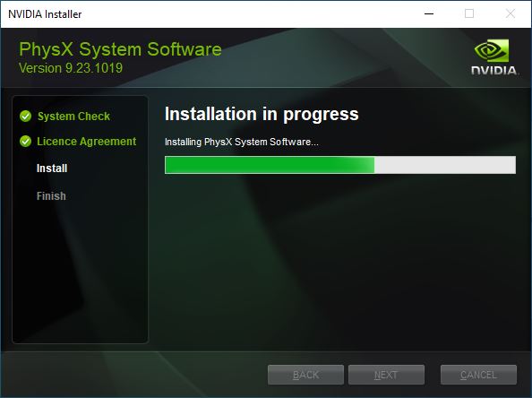The image size is (532, 398).
Task: Select the Finish step in sidebar
Action: 51,196
